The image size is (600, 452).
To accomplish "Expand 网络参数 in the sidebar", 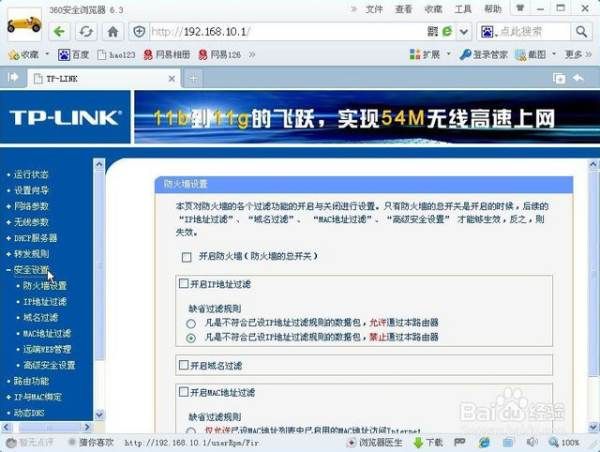I will pyautogui.click(x=31, y=206).
